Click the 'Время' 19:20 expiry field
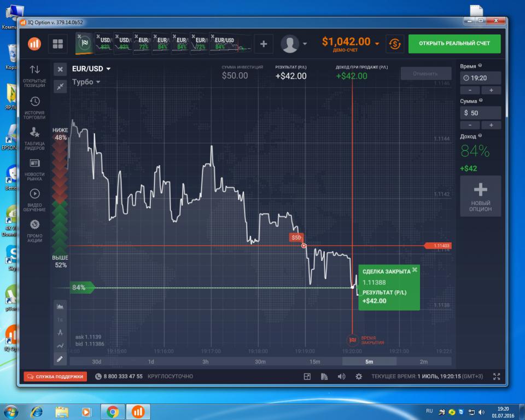Image resolution: width=525 pixels, height=420 pixels. point(481,78)
